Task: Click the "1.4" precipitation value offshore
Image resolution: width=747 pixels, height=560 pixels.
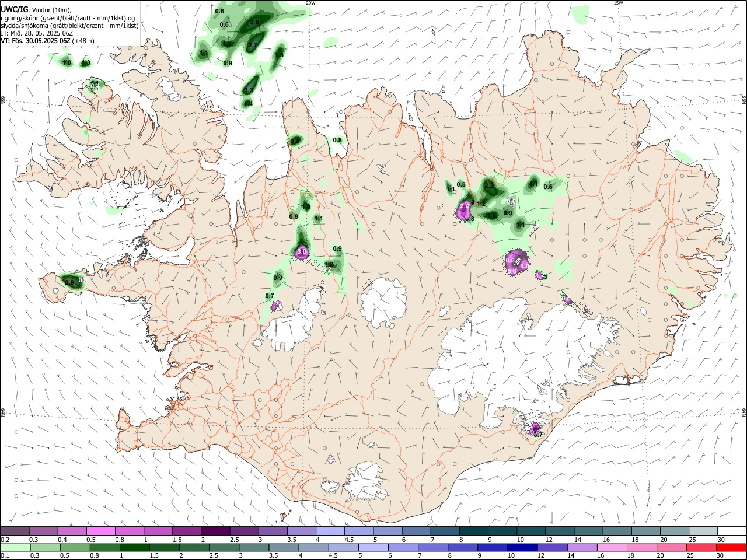Action: [x=248, y=104]
